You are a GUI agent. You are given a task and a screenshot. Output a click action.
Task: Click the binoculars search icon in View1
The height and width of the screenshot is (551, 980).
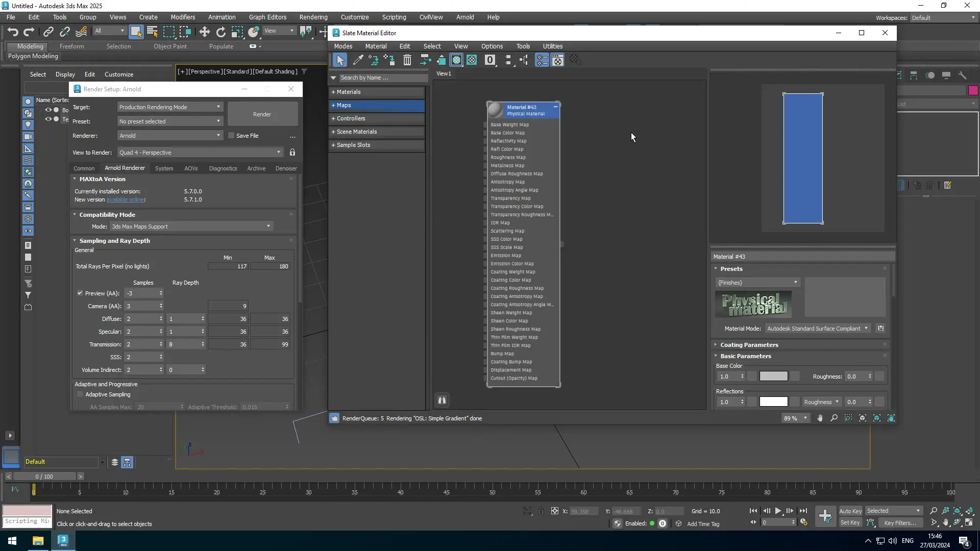[442, 400]
